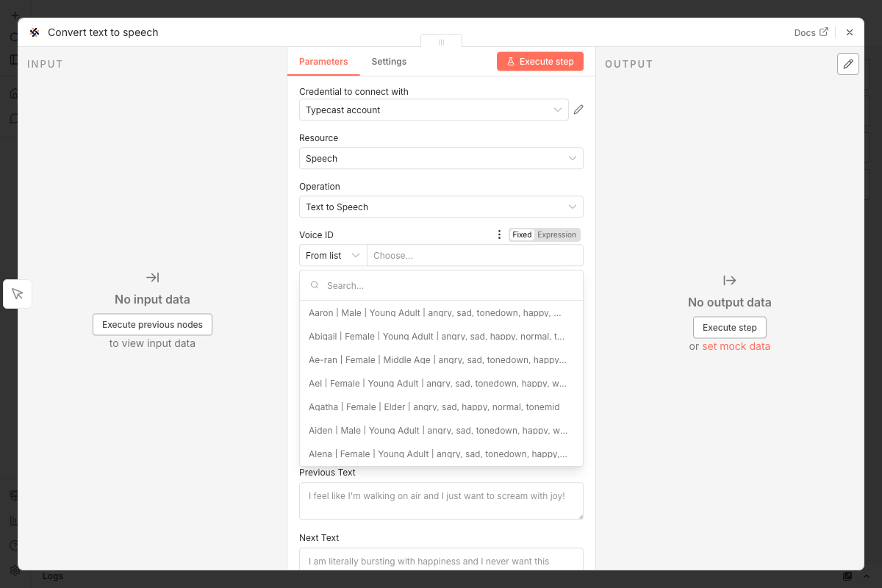
Task: Set Voice ID mode to Fixed
Action: (x=522, y=234)
